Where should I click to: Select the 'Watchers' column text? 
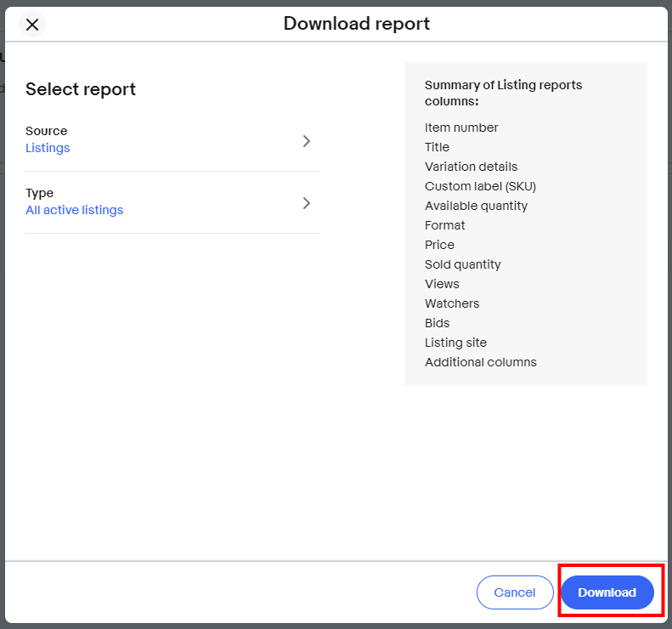coord(452,303)
